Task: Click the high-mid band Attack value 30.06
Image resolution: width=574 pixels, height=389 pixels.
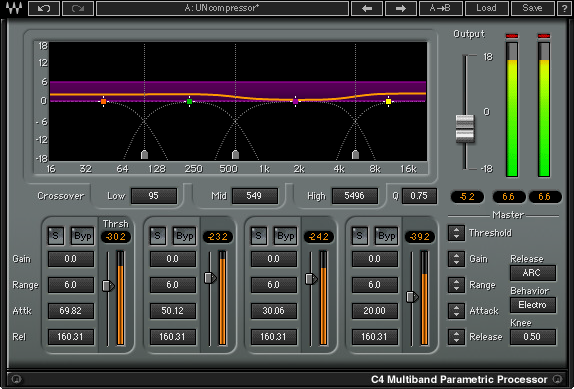Action: (x=273, y=311)
